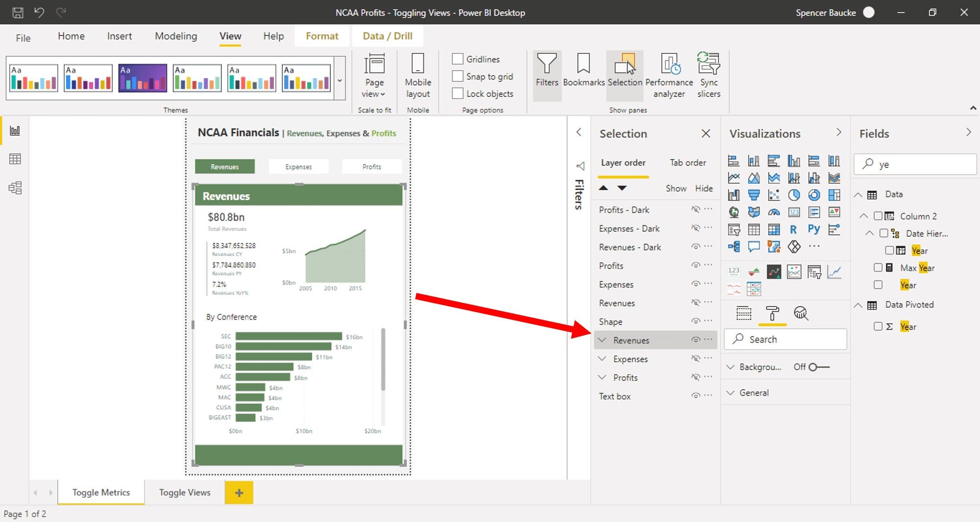Show the hidden Profits - Dark layer
Image resolution: width=980 pixels, height=522 pixels.
[x=695, y=210]
